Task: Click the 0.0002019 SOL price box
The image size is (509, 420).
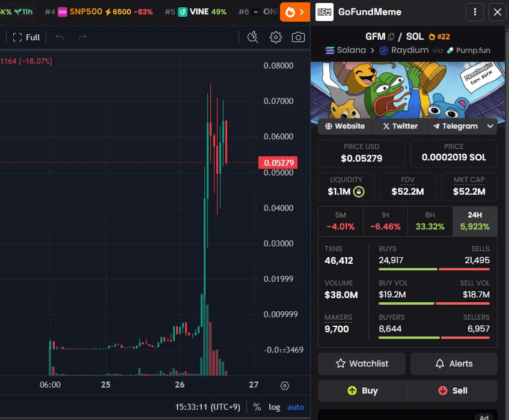Action: pyautogui.click(x=454, y=153)
